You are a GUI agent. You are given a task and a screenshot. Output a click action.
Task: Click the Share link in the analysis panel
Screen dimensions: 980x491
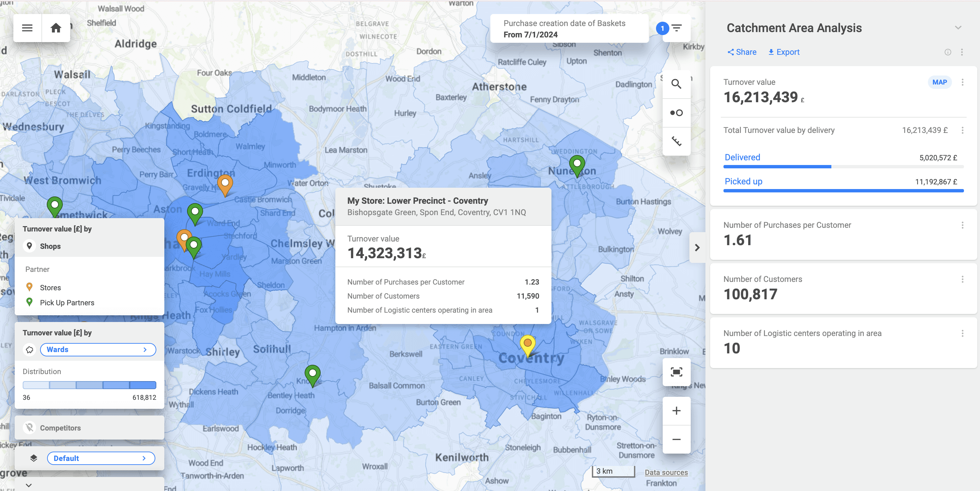point(741,52)
